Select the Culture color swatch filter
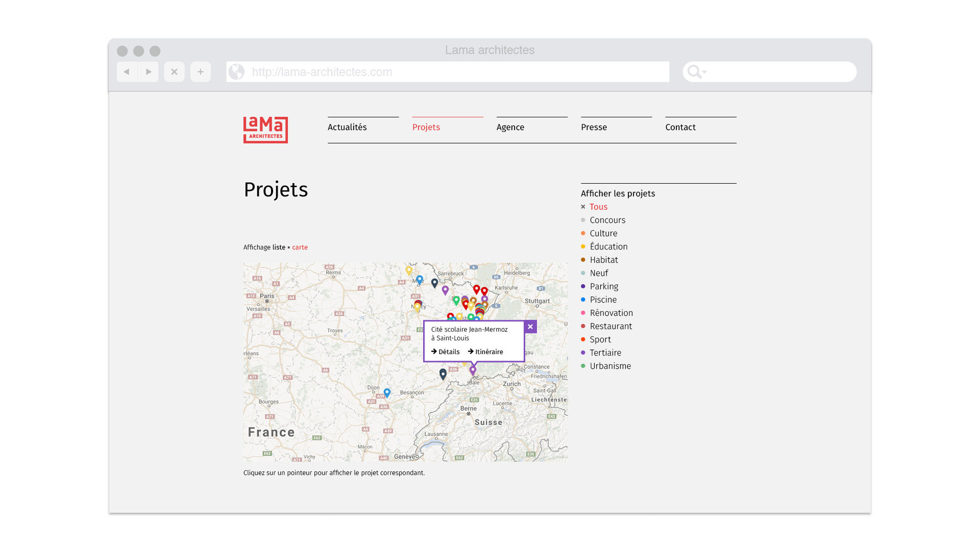This screenshot has width=980, height=551. [583, 233]
